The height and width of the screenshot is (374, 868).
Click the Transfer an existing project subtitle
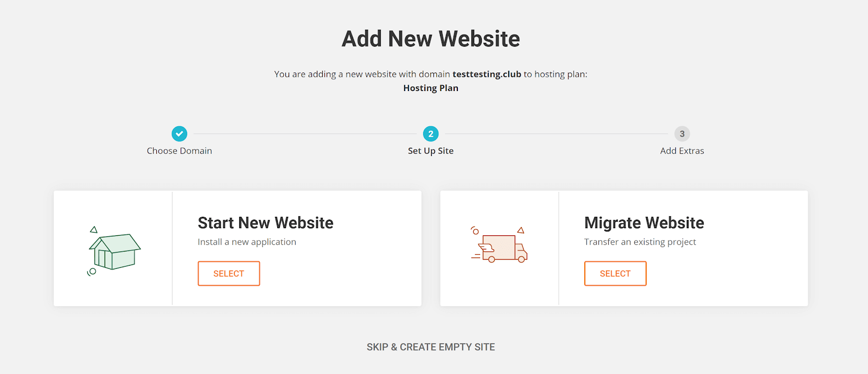(640, 242)
